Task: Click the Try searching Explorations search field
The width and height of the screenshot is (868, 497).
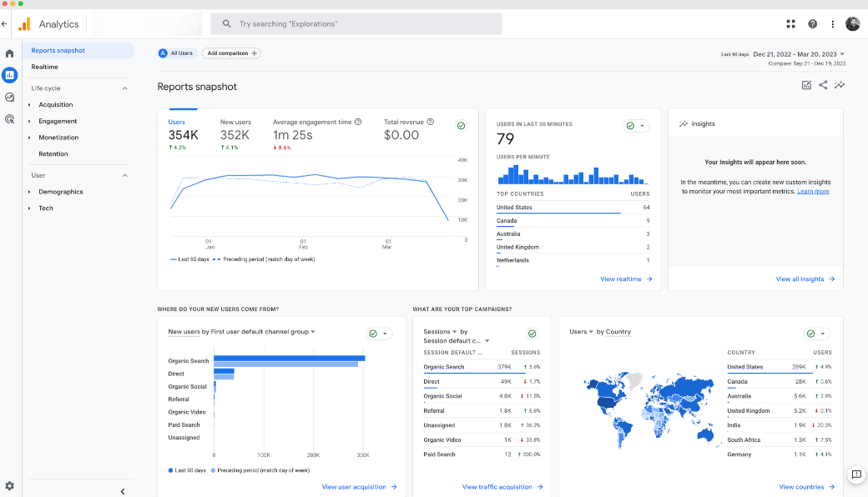Action: coord(356,24)
